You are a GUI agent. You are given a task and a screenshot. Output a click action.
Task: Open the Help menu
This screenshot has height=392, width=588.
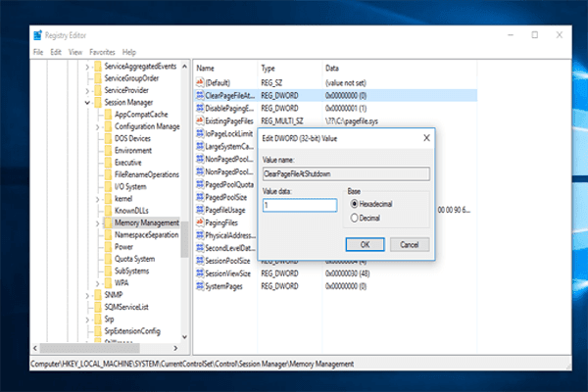pyautogui.click(x=129, y=52)
